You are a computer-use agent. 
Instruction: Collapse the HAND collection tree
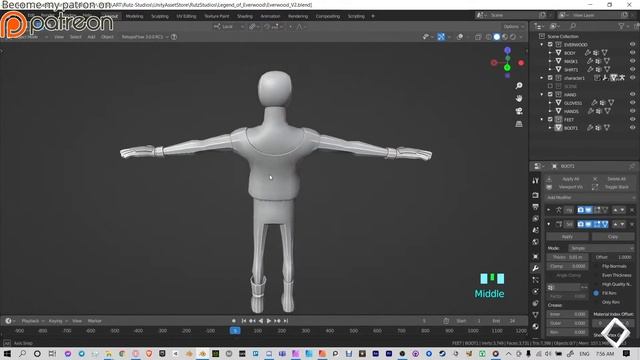[x=542, y=94]
